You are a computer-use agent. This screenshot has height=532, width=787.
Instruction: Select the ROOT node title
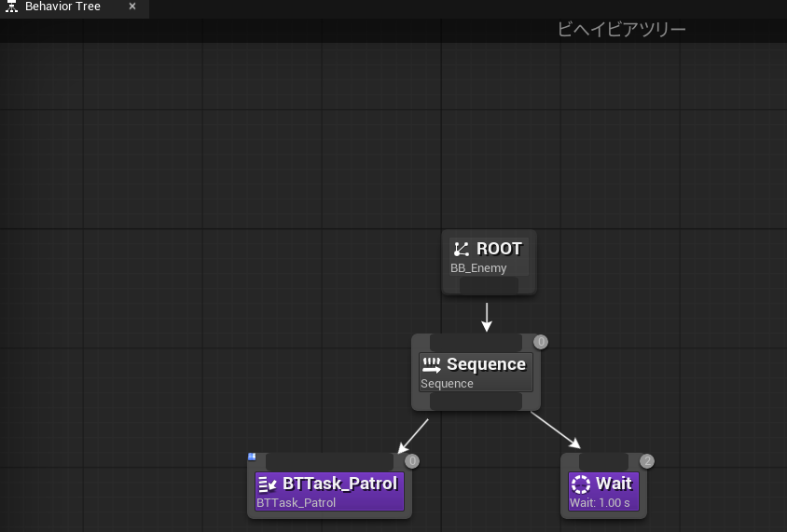tap(500, 249)
